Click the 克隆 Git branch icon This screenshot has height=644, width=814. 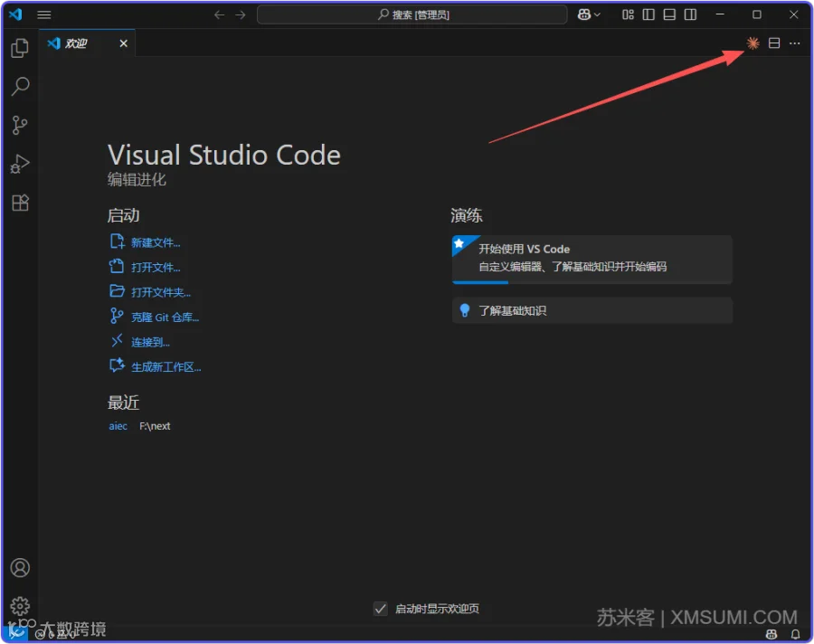click(118, 316)
